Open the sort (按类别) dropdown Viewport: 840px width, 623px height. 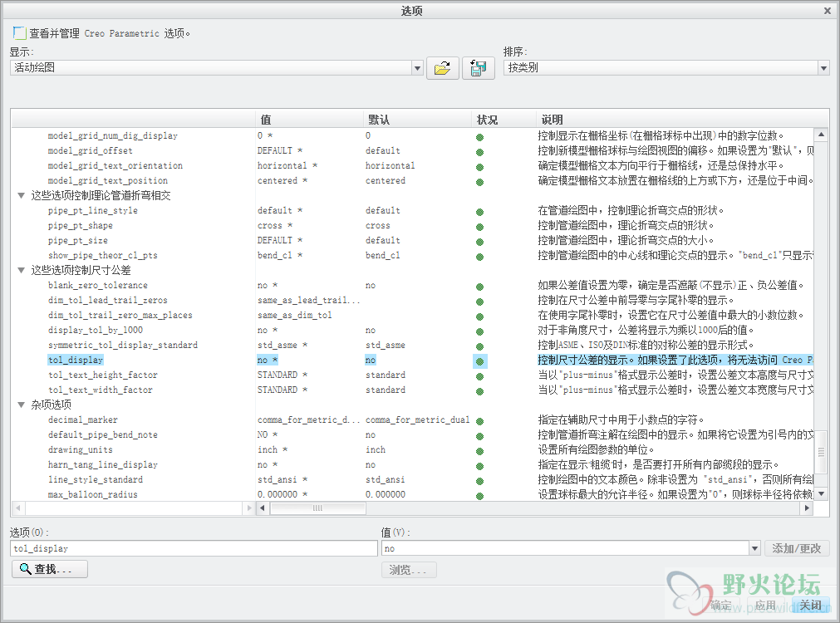click(x=824, y=68)
